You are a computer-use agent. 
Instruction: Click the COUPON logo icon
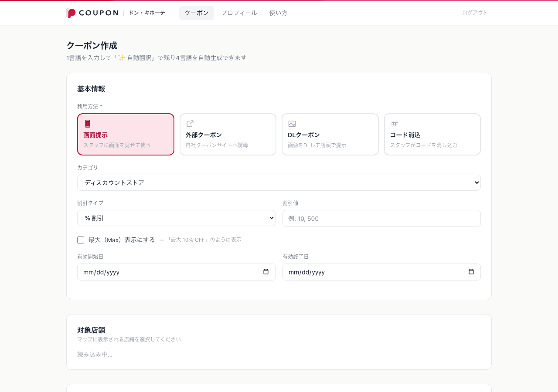(71, 13)
